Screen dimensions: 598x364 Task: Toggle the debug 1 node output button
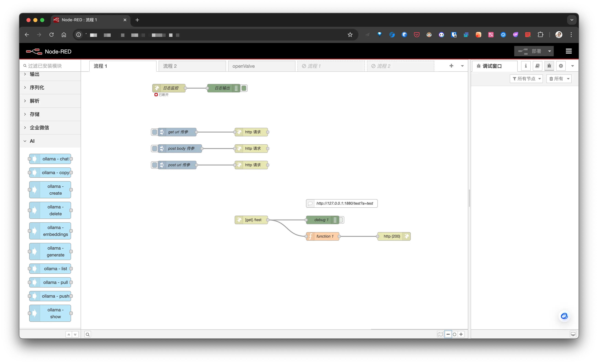341,220
